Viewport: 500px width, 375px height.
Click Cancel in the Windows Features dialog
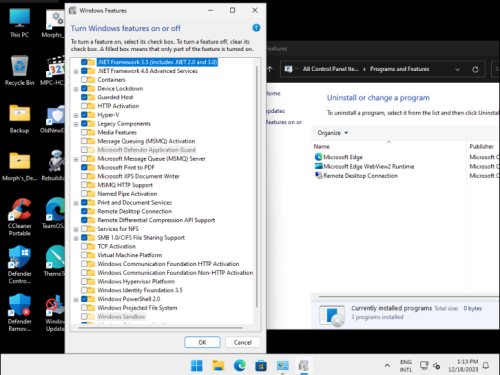point(243,342)
